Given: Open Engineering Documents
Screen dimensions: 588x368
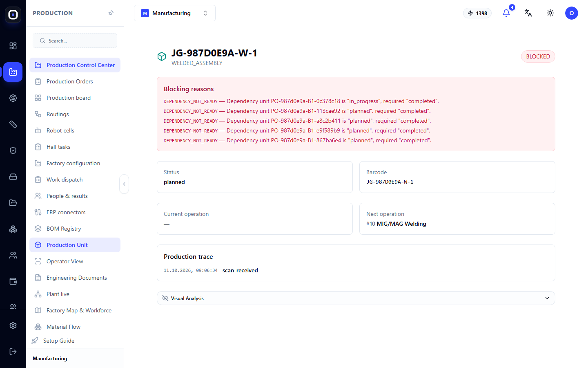Looking at the screenshot, I should [75, 278].
